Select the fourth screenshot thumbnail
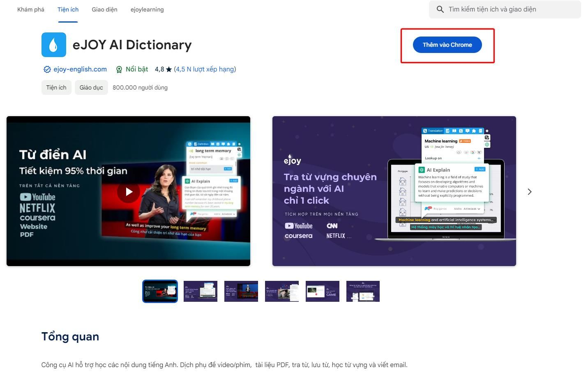Screen dimensions: 588x372 (282, 291)
